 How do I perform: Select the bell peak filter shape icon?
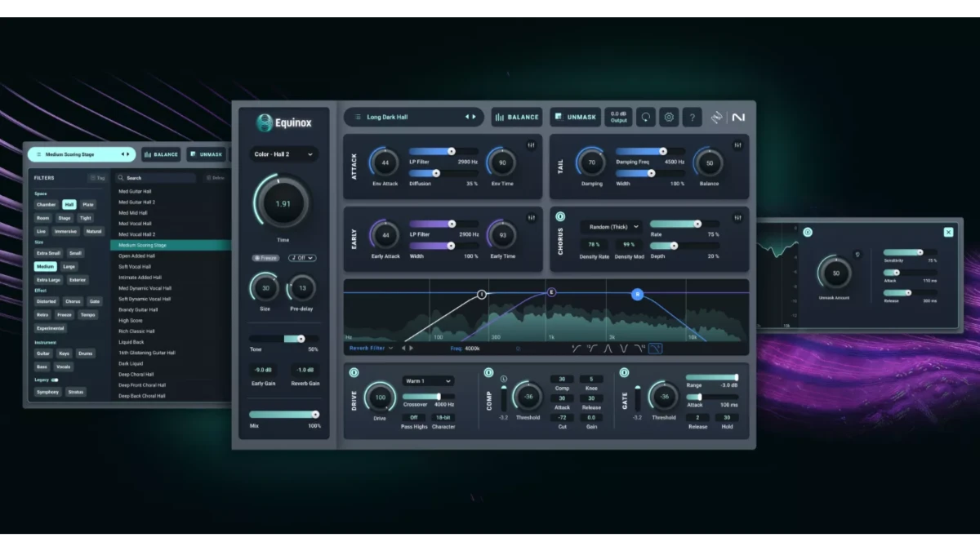(608, 349)
